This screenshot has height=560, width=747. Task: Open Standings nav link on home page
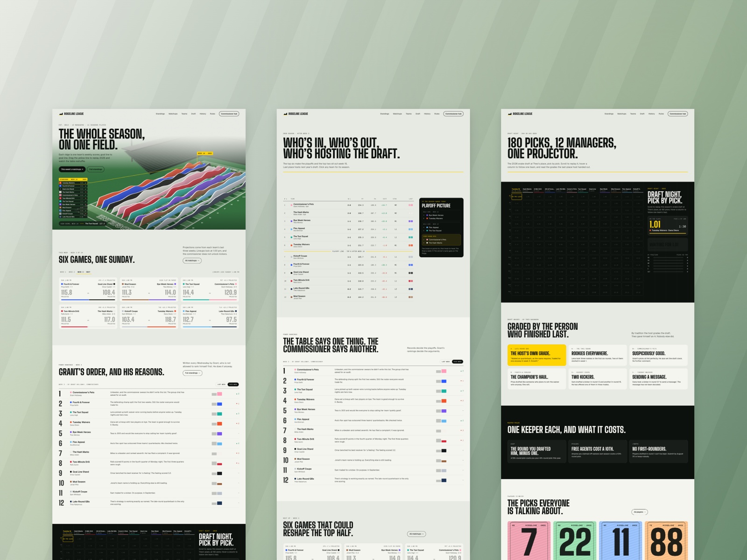pyautogui.click(x=160, y=113)
